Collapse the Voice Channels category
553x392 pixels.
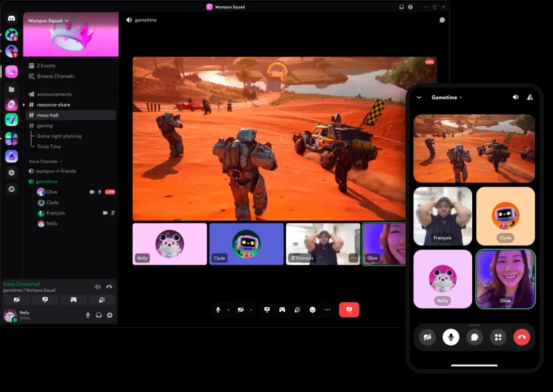pyautogui.click(x=46, y=161)
